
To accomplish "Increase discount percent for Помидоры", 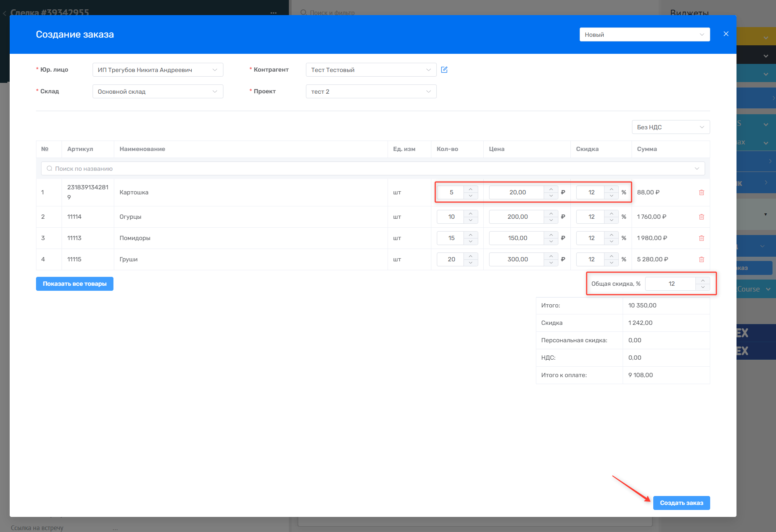I will [x=611, y=235].
